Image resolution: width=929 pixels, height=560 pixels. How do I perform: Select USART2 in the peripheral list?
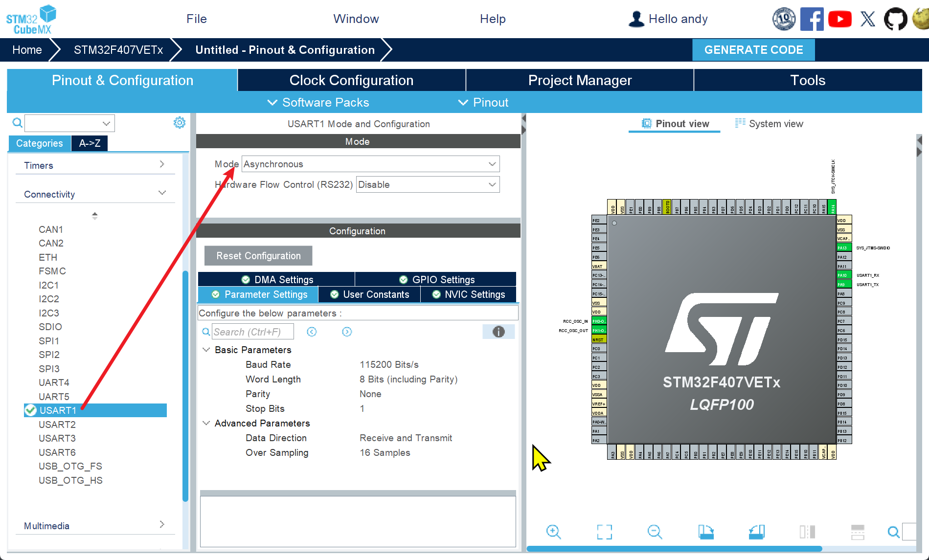pos(57,425)
